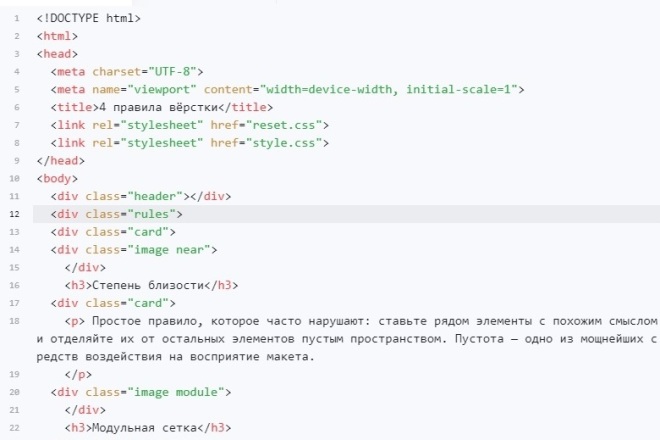Click the heading text "Модульная сетка"
Image resolution: width=660 pixels, height=440 pixels.
pos(144,428)
